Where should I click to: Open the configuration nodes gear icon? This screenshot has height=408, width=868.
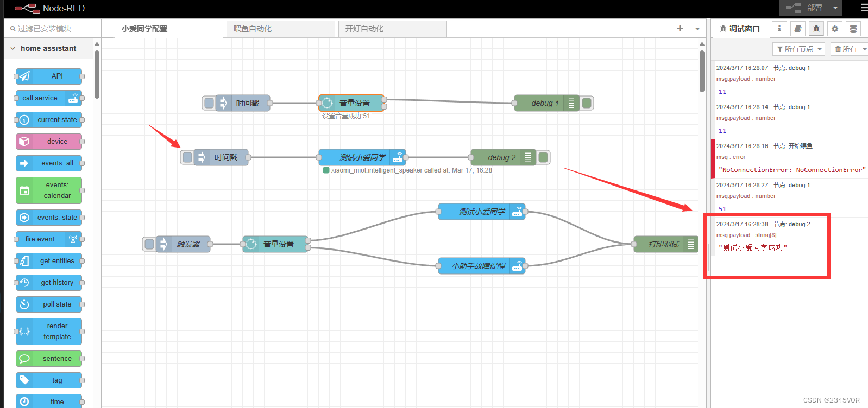[x=835, y=29]
